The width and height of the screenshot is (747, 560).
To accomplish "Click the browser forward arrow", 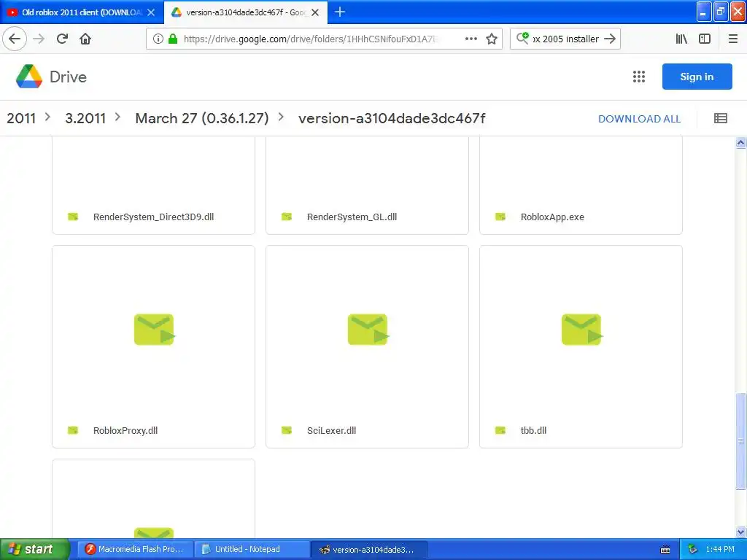I will [x=39, y=39].
